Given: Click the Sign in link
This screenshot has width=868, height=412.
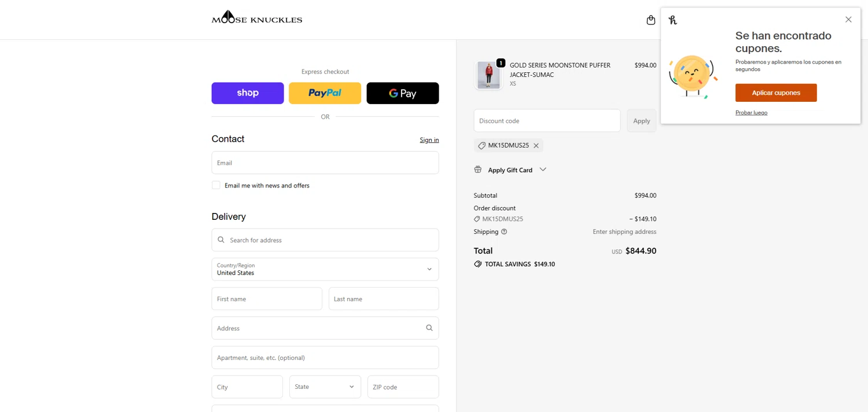Looking at the screenshot, I should click(429, 140).
